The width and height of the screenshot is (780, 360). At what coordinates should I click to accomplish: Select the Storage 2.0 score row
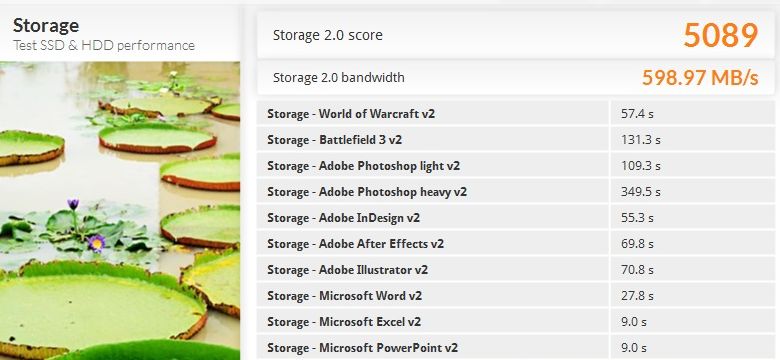(516, 35)
